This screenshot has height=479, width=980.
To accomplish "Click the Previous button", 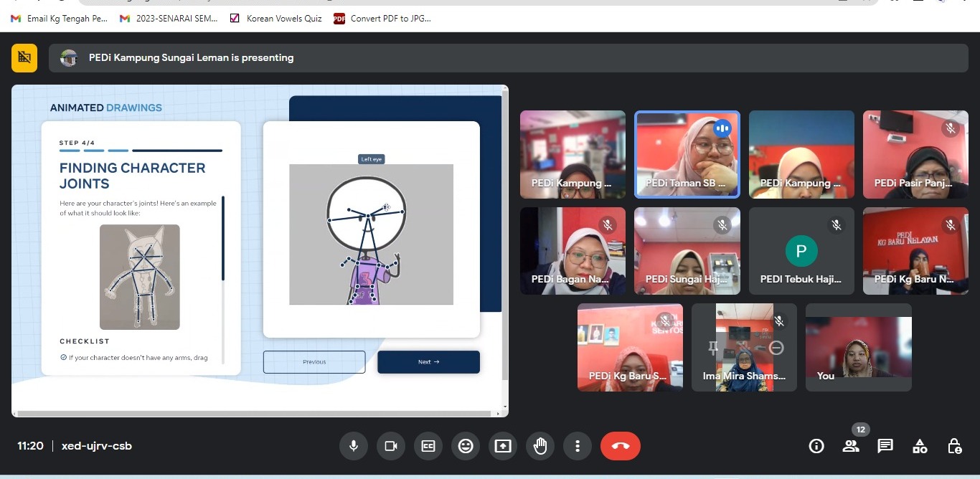I will pos(314,362).
